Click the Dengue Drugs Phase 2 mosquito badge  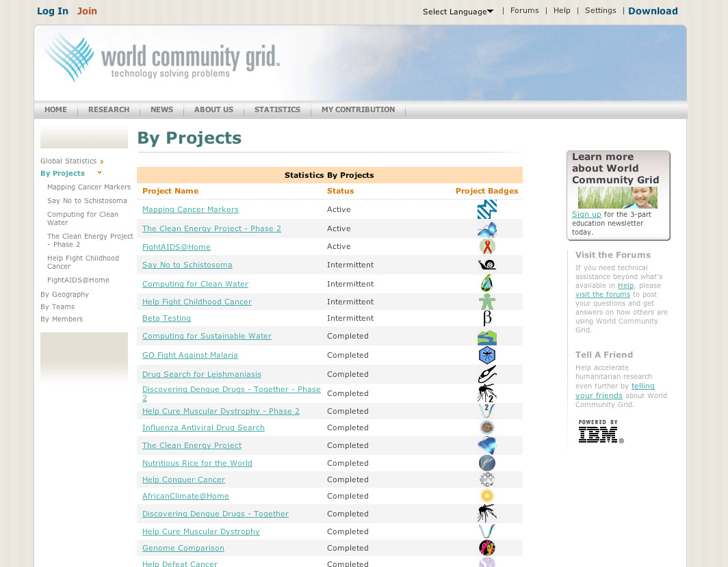[486, 393]
